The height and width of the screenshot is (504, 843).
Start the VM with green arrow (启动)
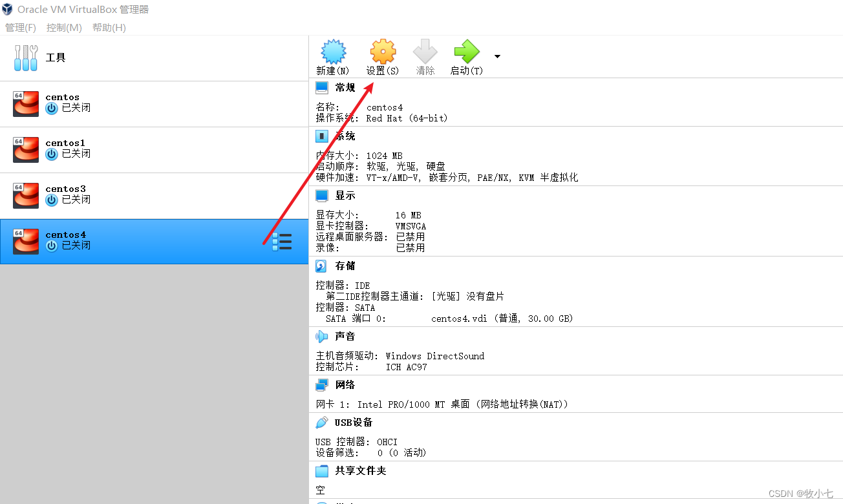pyautogui.click(x=467, y=51)
